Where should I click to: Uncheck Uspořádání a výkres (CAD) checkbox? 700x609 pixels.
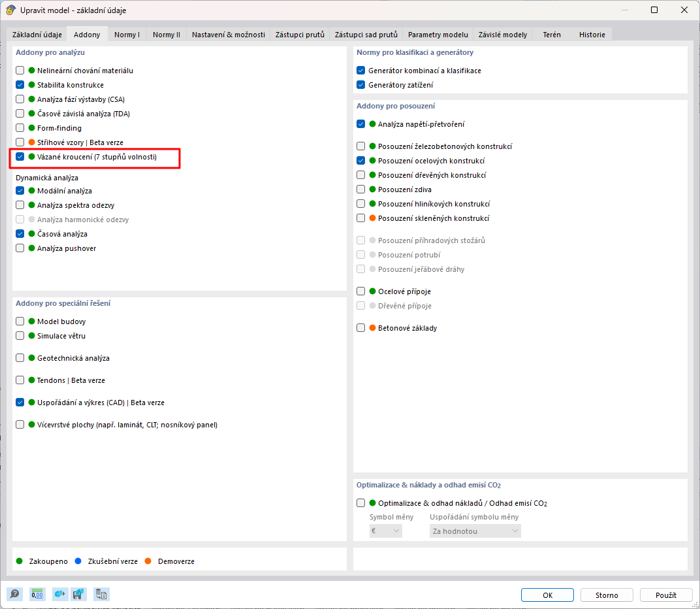tap(20, 402)
